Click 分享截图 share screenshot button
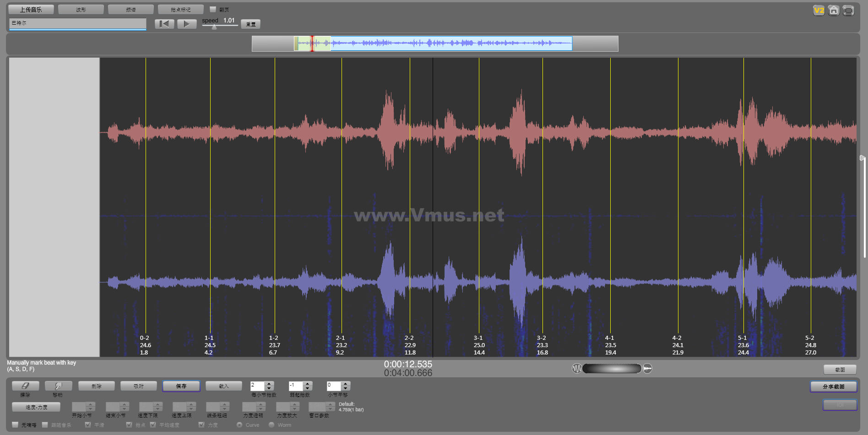Screen dimensions: 868x435 point(833,387)
